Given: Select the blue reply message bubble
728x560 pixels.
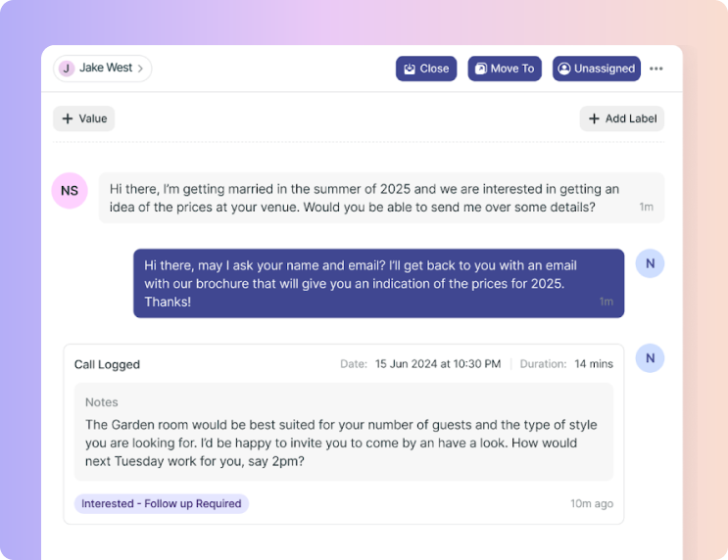Looking at the screenshot, I should coord(378,284).
